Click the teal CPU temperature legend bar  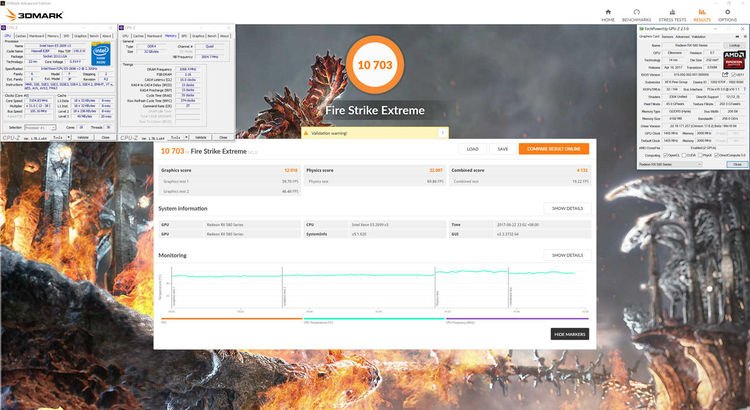tap(374, 318)
